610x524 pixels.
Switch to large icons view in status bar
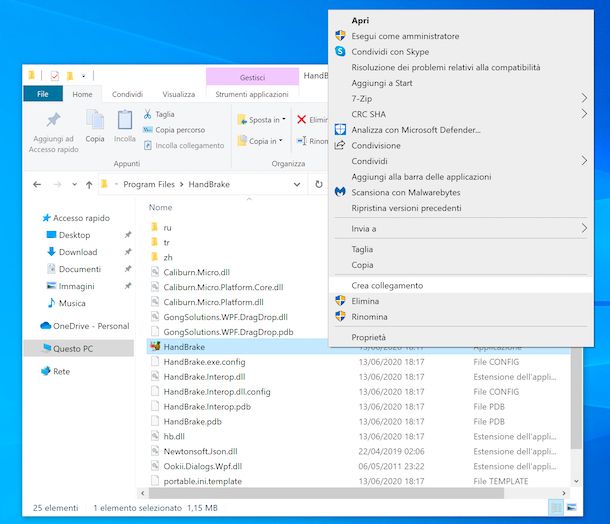coord(571,507)
